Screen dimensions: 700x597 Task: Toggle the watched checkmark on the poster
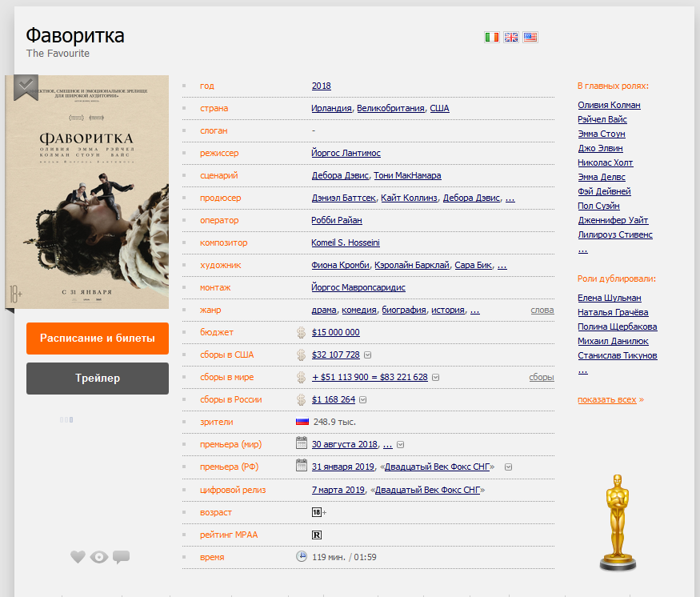(x=26, y=85)
